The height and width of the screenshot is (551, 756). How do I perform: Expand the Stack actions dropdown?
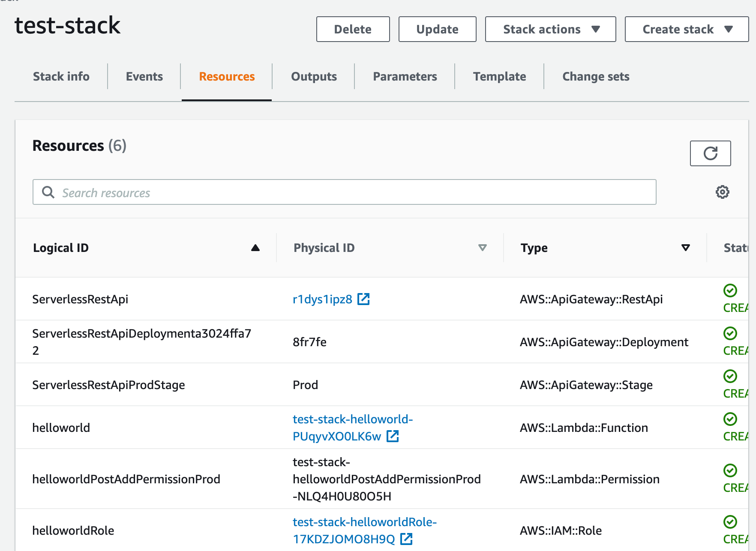click(550, 29)
